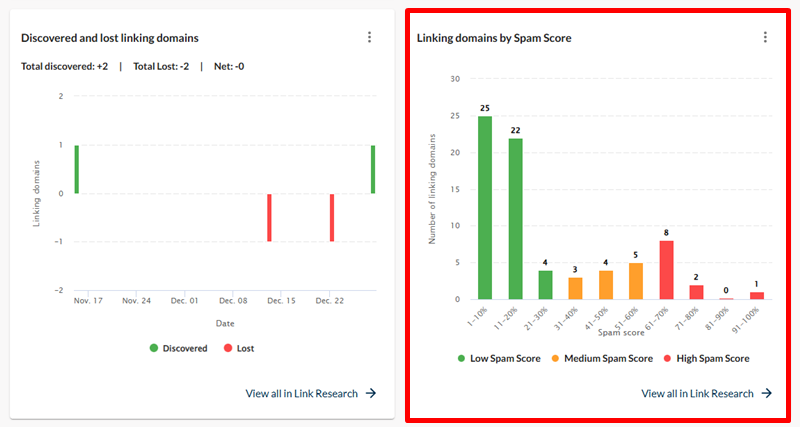Toggle the Lost legend series
The image size is (800, 427).
pyautogui.click(x=241, y=348)
